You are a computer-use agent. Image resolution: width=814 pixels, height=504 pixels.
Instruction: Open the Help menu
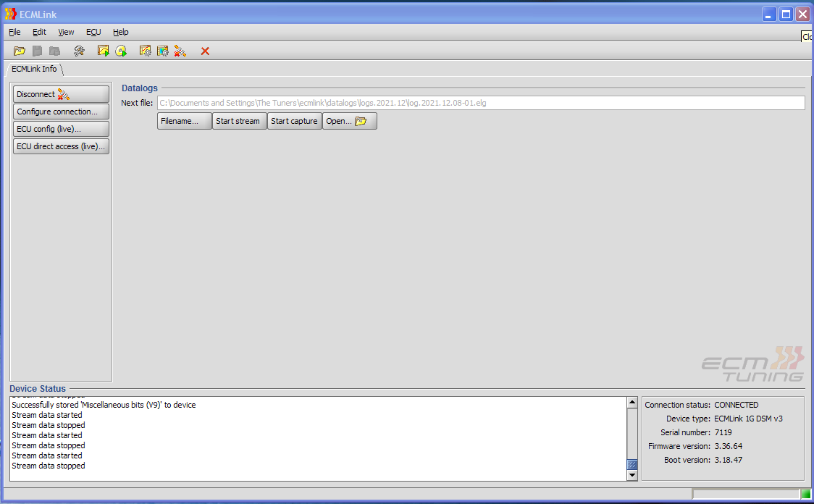tap(120, 32)
